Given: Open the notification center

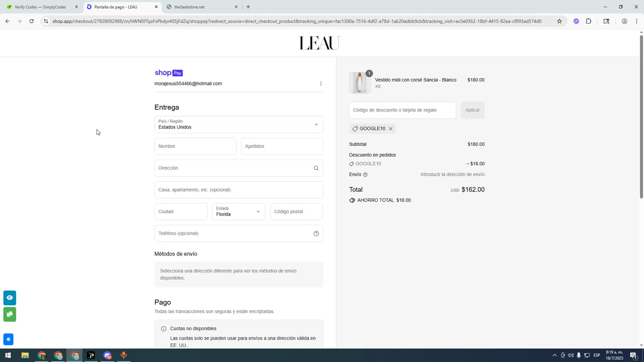Looking at the screenshot, I should click(634, 356).
